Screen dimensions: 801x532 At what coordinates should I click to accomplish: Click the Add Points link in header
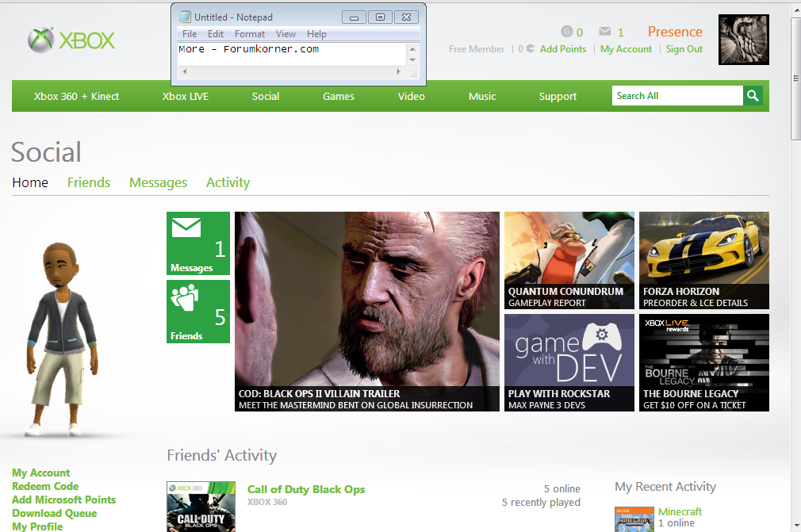coord(563,49)
